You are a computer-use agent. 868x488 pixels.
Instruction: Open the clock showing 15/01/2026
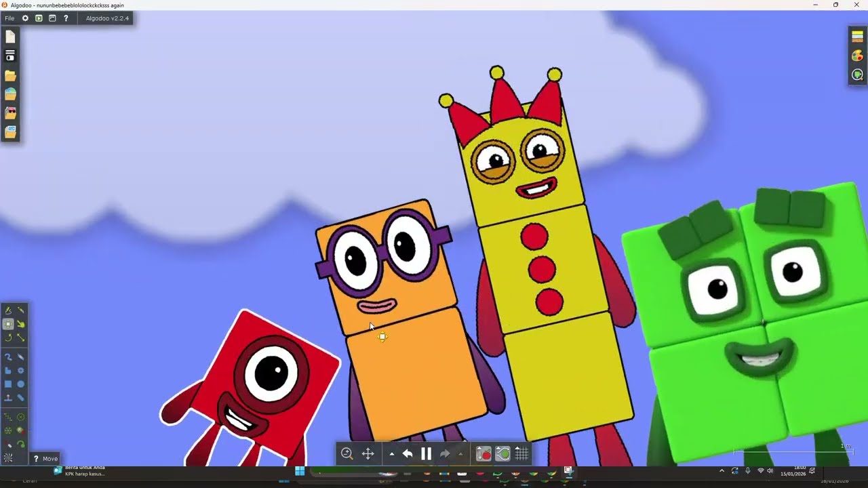(793, 471)
